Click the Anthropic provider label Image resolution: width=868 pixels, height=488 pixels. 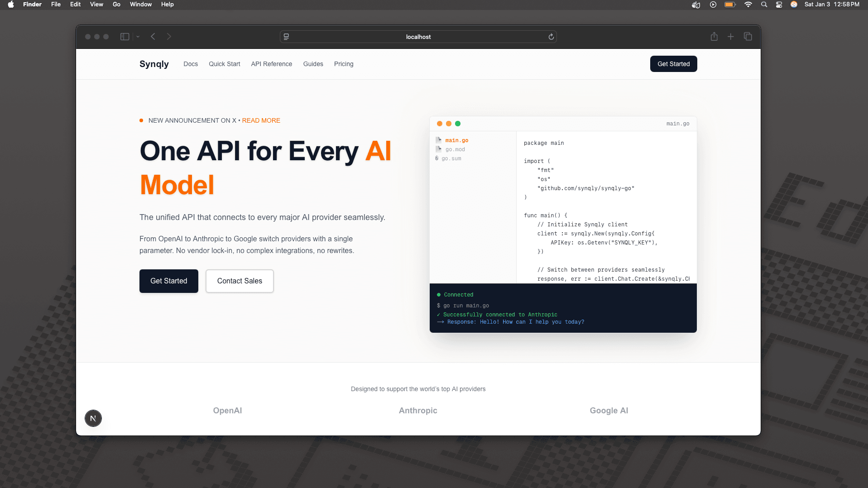coord(418,411)
